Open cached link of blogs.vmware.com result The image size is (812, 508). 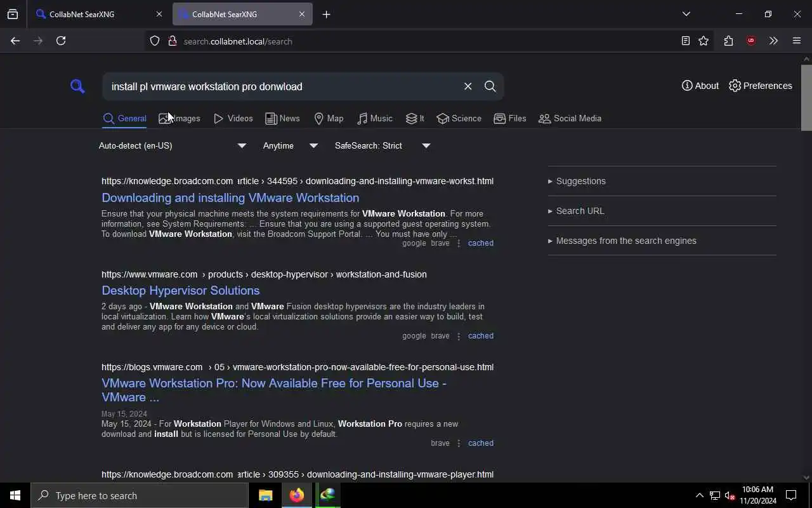click(x=480, y=443)
